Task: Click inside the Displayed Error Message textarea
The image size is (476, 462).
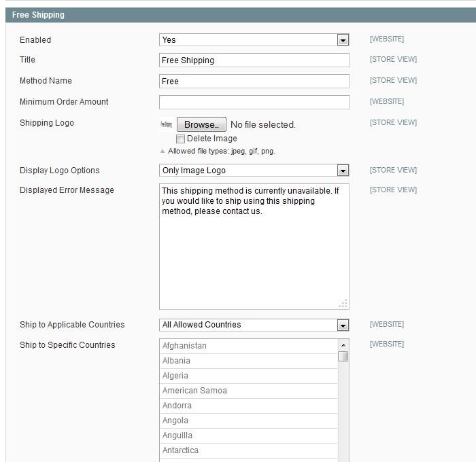Action: point(254,247)
